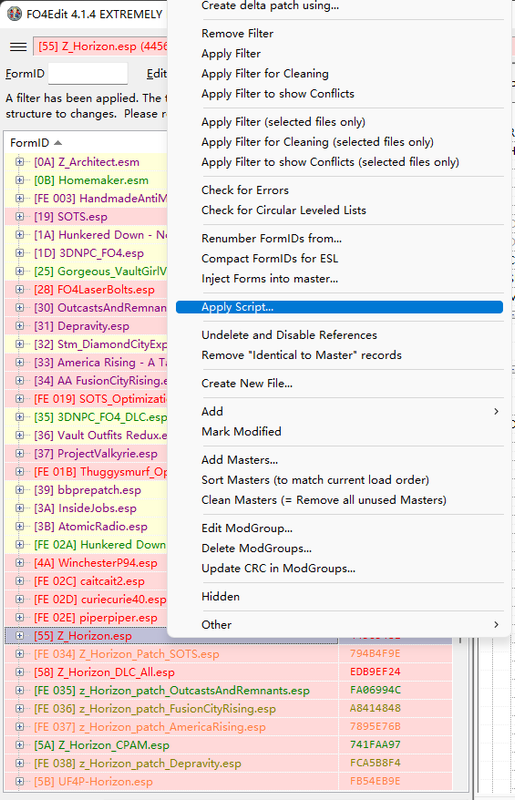
Task: Expand the Homemaker.esm tree node
Action: tap(19, 180)
